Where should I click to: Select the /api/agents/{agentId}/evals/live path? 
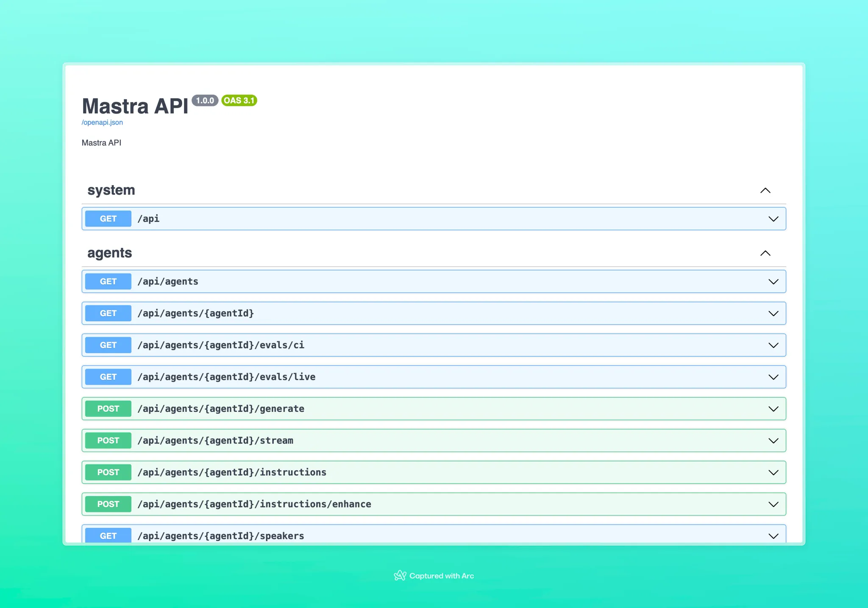coord(226,377)
